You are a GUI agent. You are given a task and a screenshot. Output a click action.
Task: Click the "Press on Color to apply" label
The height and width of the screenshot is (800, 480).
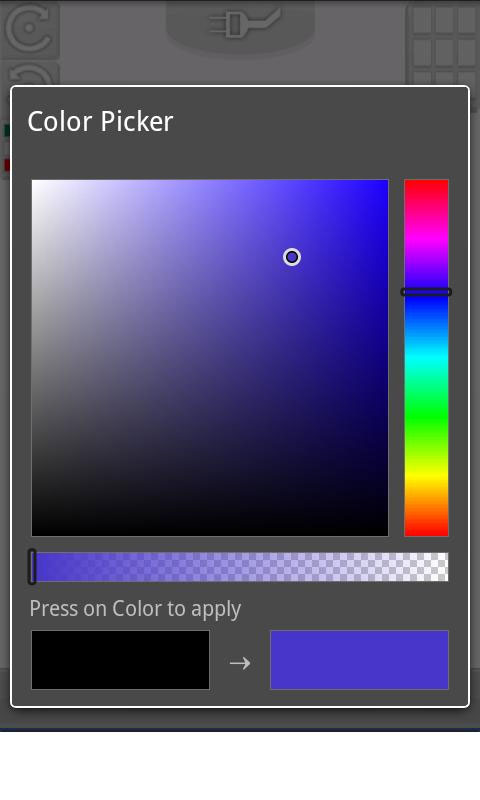point(135,609)
